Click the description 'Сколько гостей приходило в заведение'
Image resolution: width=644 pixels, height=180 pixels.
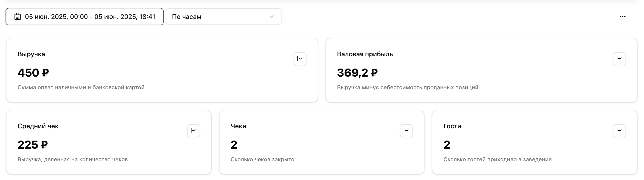coord(497,159)
